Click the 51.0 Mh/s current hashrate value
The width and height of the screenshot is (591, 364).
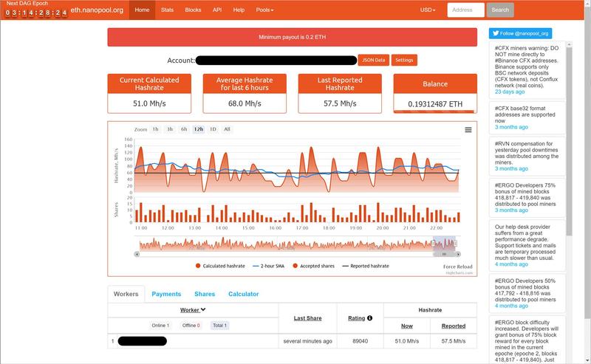tap(149, 103)
